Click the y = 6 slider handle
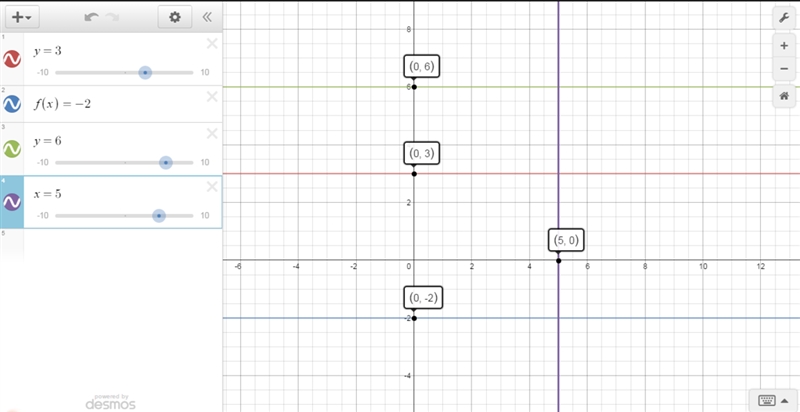Screen dimensions: 800x412 click(x=165, y=163)
